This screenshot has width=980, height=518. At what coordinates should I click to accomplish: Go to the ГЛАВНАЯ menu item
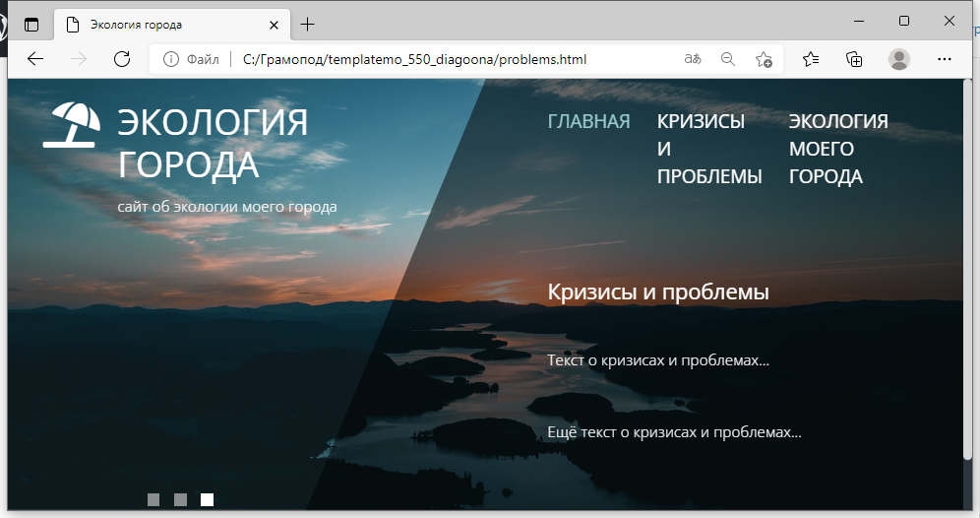588,121
